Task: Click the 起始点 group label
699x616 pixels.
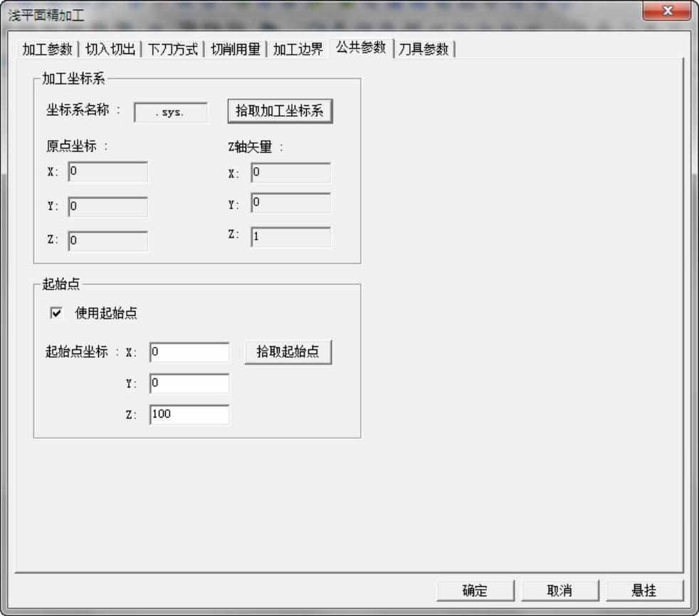Action: click(x=61, y=284)
